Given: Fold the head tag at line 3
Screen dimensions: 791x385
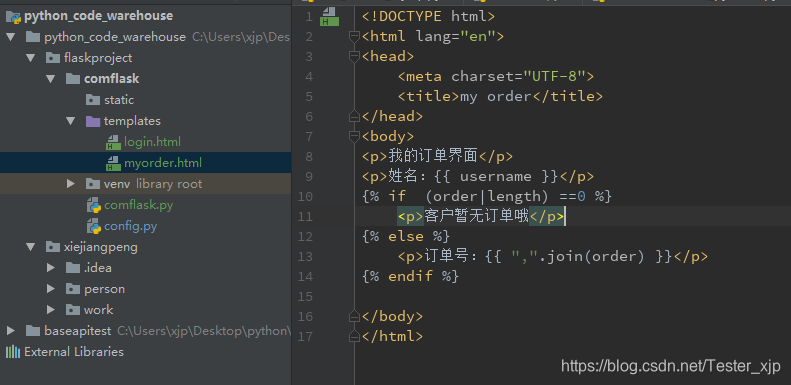Looking at the screenshot, I should pyautogui.click(x=354, y=57).
